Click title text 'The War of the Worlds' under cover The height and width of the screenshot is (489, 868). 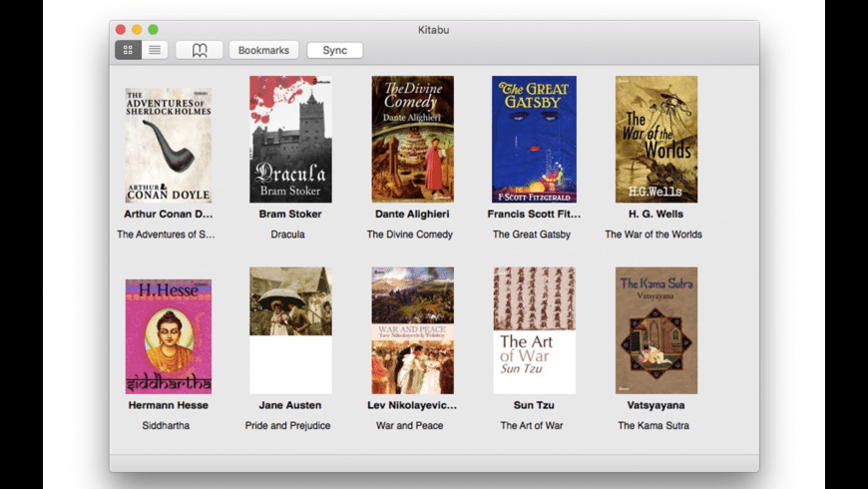(x=653, y=235)
